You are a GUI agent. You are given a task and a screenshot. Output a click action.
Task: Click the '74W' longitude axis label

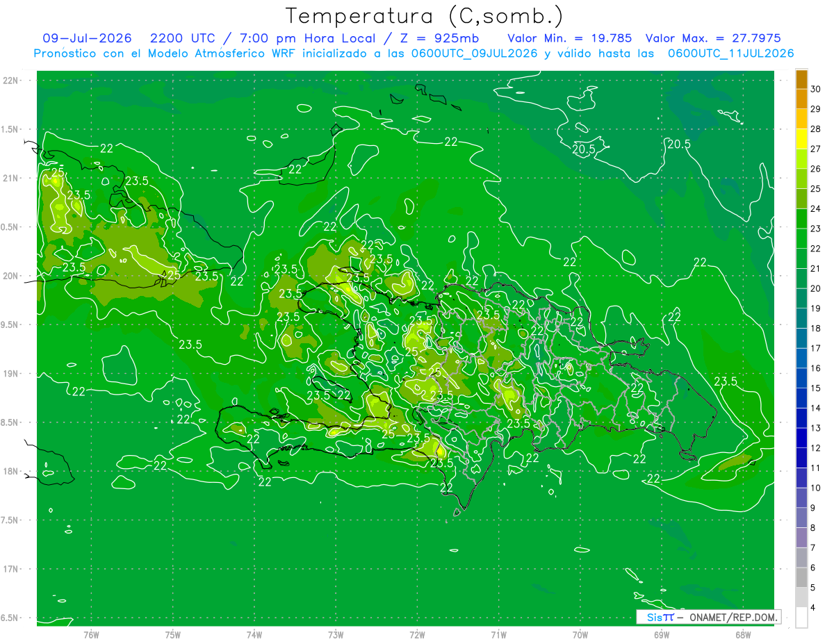pos(254,634)
